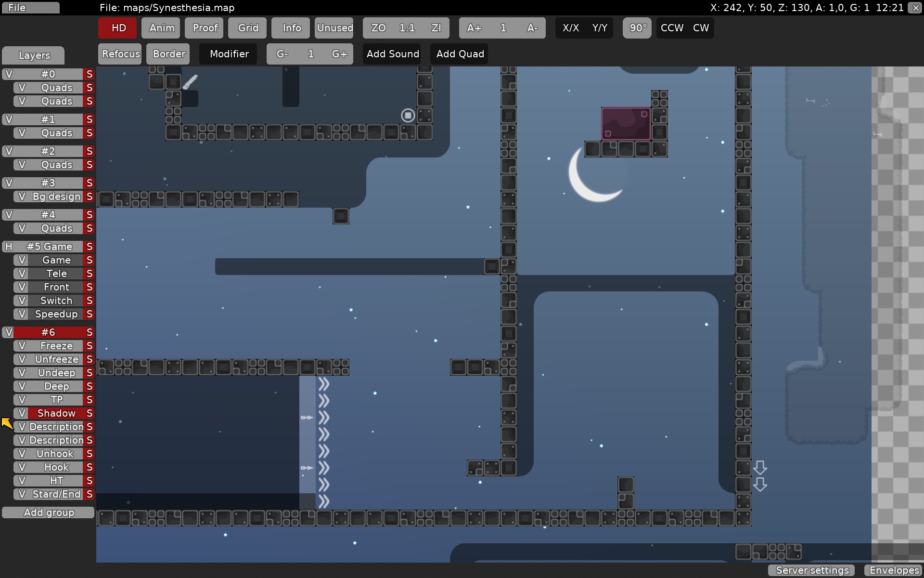924x578 pixels.
Task: Click the Add Quad button
Action: [461, 53]
